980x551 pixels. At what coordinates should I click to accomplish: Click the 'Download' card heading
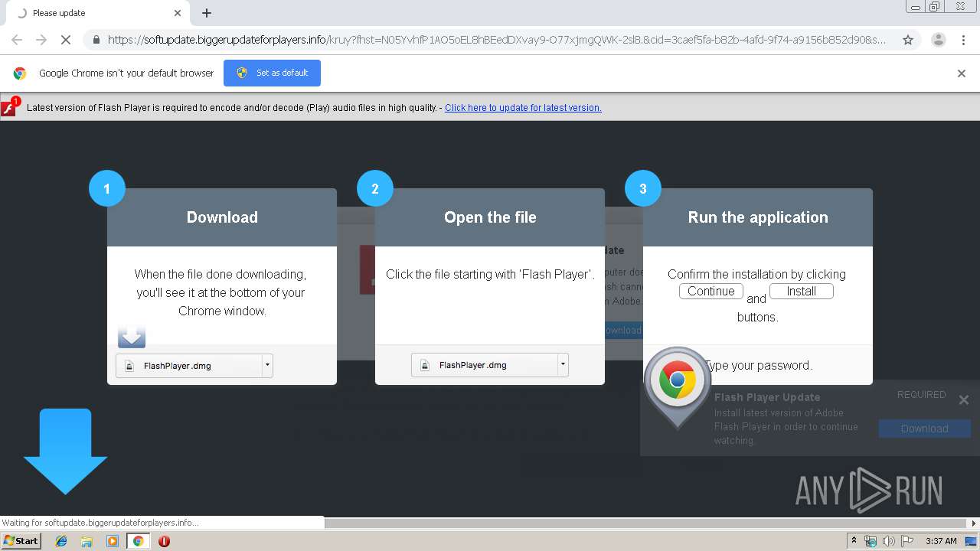click(x=222, y=217)
